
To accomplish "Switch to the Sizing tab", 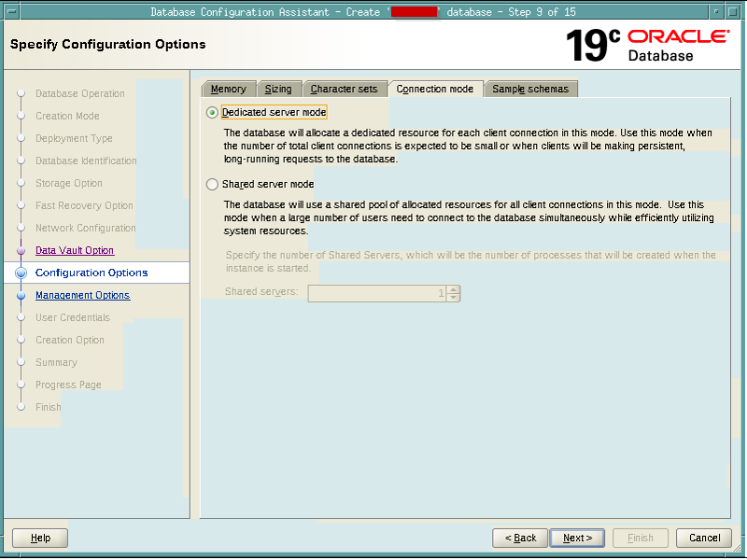I will [278, 89].
